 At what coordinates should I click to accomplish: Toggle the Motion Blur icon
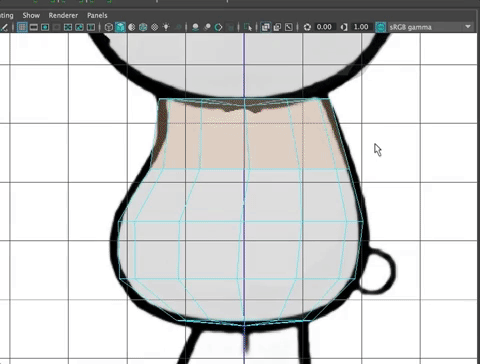[207, 27]
